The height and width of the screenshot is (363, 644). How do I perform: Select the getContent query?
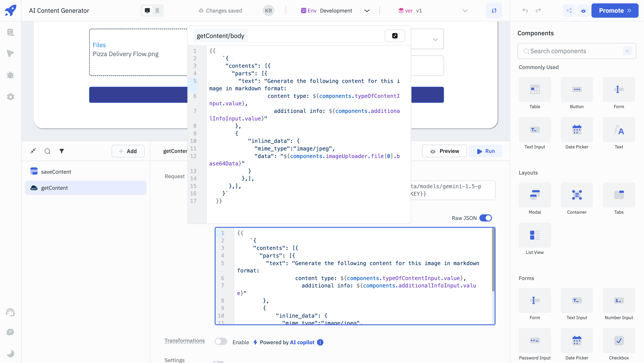pos(54,188)
